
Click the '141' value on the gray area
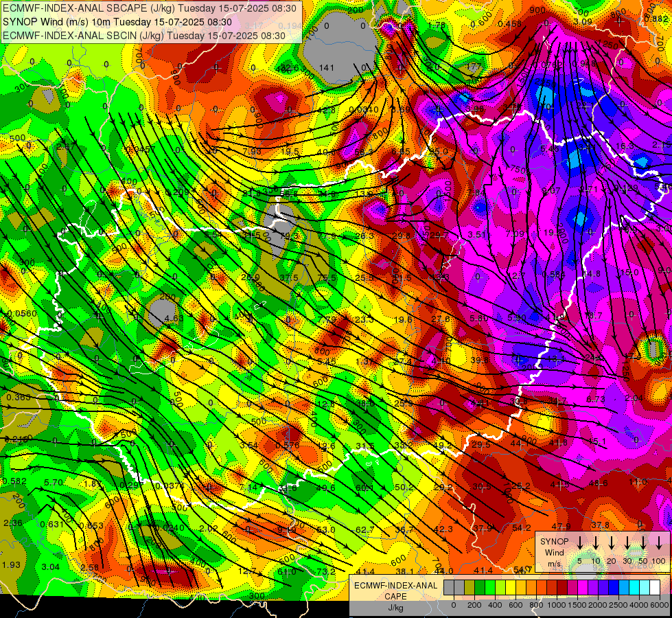[x=327, y=67]
